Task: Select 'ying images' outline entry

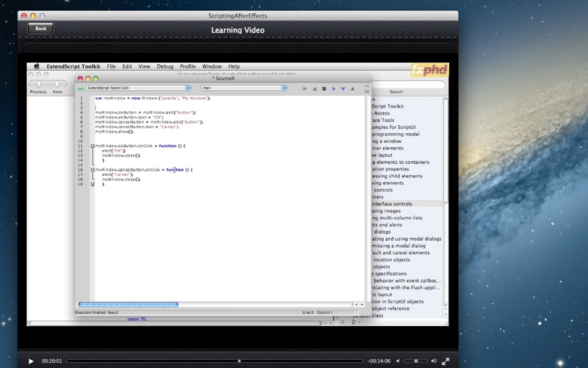Action: (386, 210)
